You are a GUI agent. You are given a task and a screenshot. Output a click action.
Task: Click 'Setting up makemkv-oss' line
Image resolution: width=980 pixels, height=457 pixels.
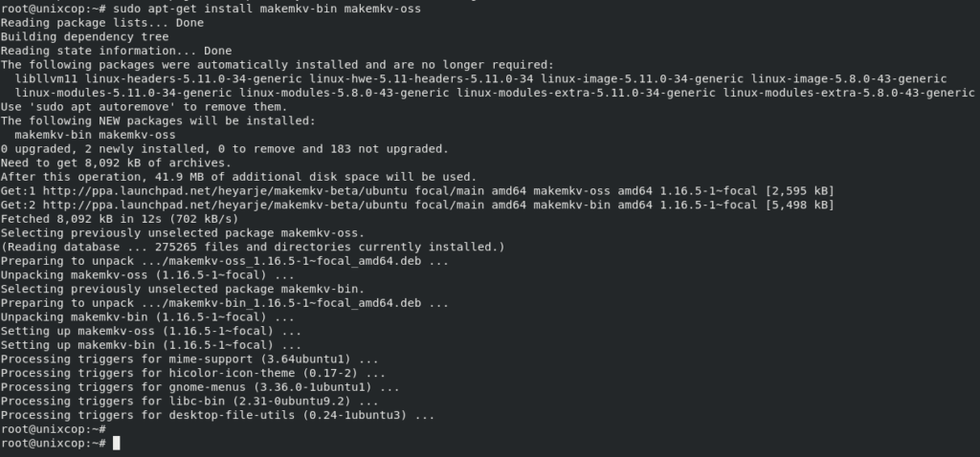(150, 331)
